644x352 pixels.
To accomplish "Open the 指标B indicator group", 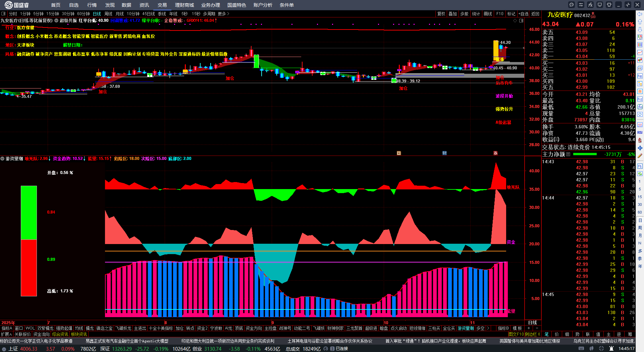I will pyautogui.click(x=503, y=328).
